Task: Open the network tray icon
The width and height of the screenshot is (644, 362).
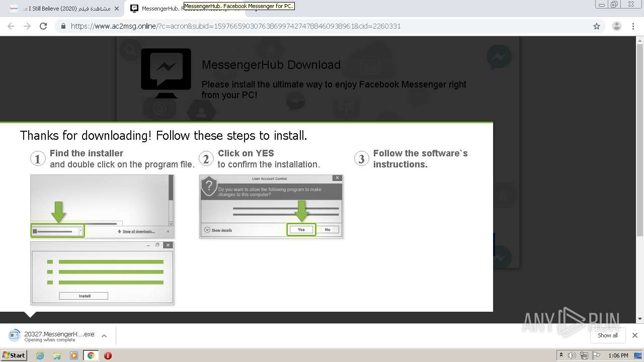Action: [x=584, y=355]
